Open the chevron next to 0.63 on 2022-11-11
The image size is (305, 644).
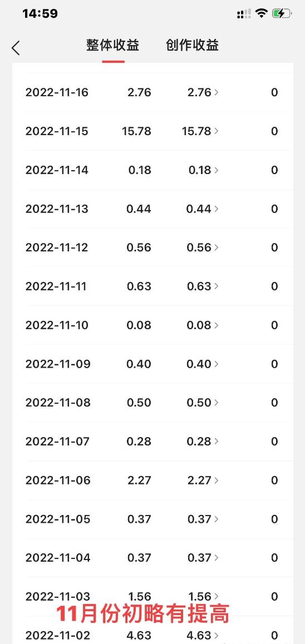coord(217,286)
